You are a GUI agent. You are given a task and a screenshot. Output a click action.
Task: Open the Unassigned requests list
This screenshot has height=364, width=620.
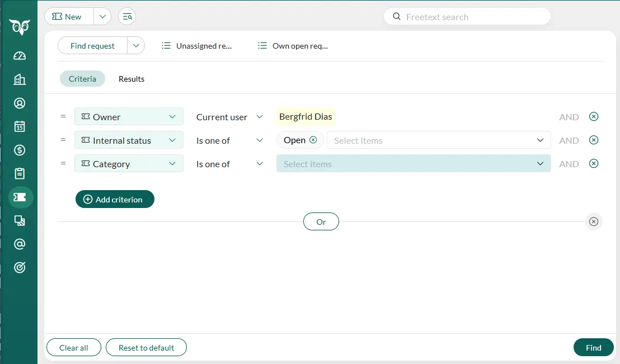(197, 46)
